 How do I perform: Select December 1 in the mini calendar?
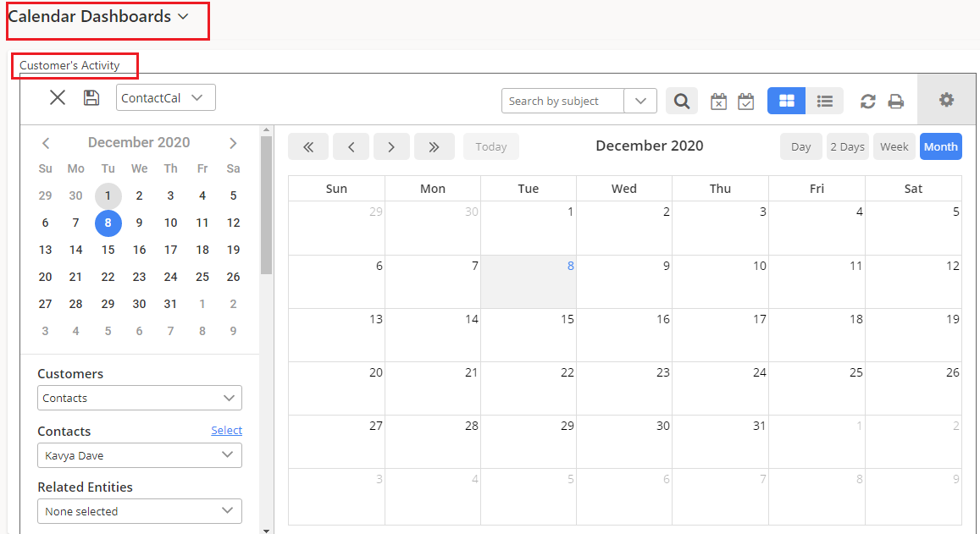108,196
